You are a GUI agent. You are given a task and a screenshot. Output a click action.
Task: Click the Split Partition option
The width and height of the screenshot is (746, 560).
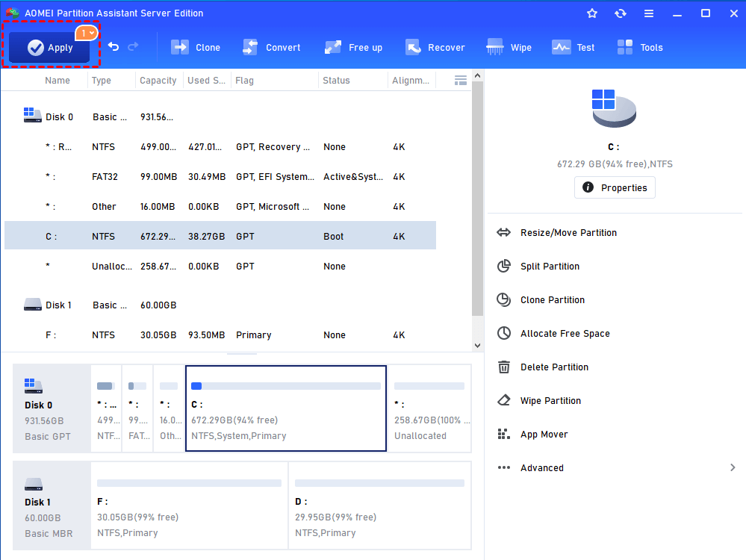(x=550, y=267)
